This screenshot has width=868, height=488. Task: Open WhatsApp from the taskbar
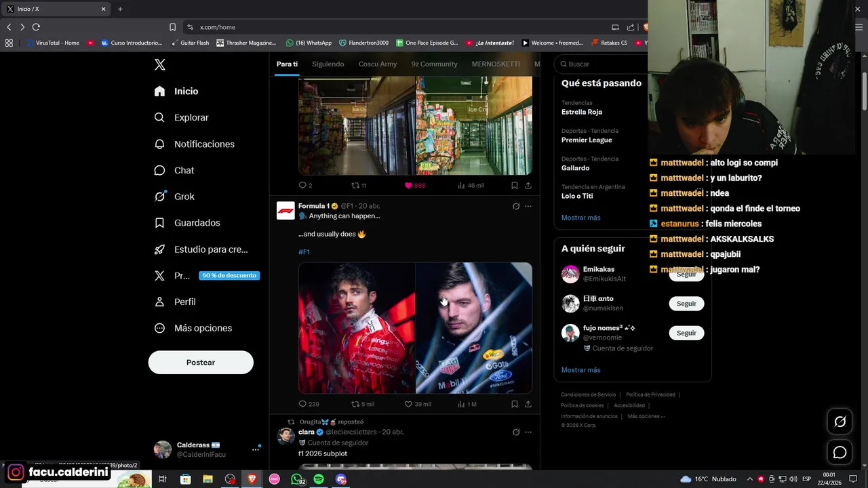(x=296, y=479)
